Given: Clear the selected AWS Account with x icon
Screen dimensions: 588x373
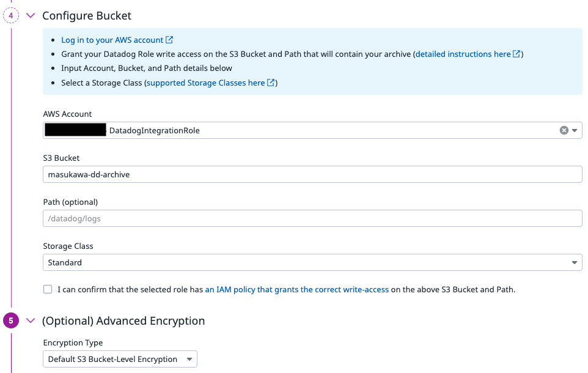Looking at the screenshot, I should coord(564,130).
